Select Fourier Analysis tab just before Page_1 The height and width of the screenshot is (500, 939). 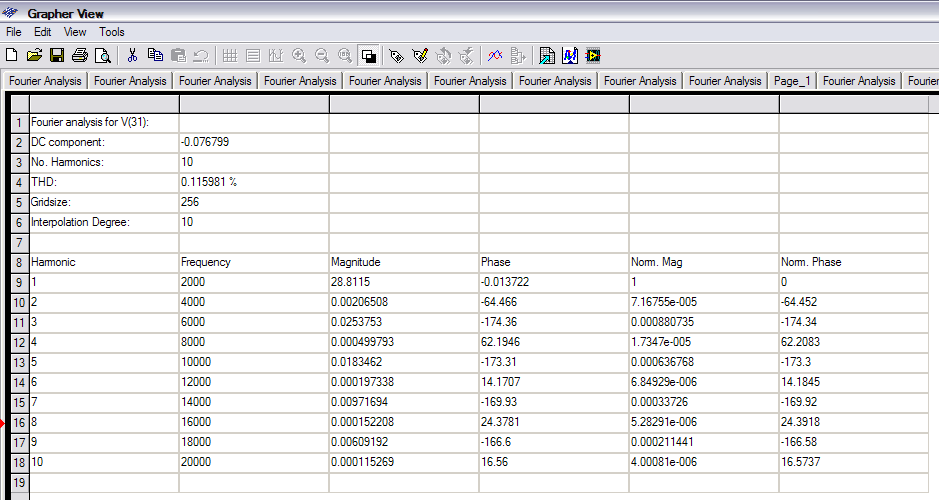pos(725,81)
